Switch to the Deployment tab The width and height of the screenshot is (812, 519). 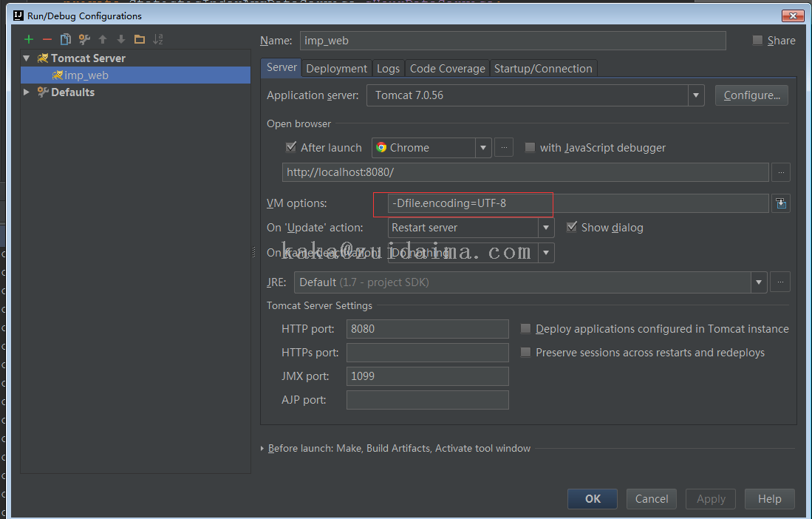click(x=336, y=68)
